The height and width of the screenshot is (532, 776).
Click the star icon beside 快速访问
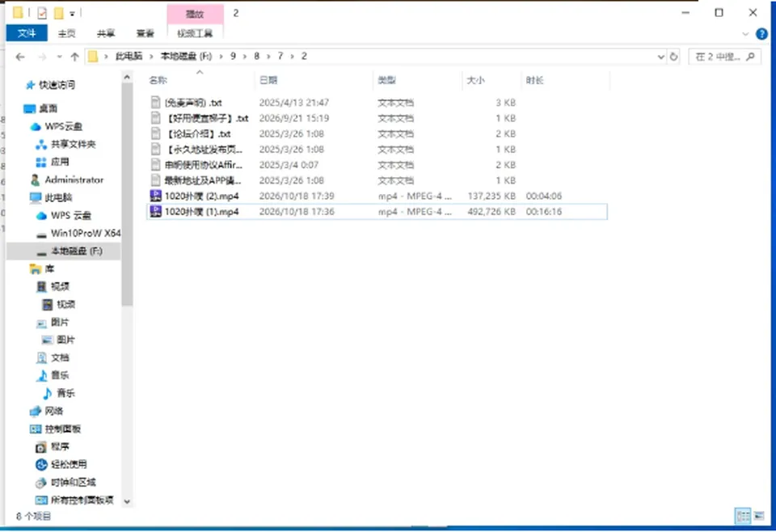tap(30, 85)
